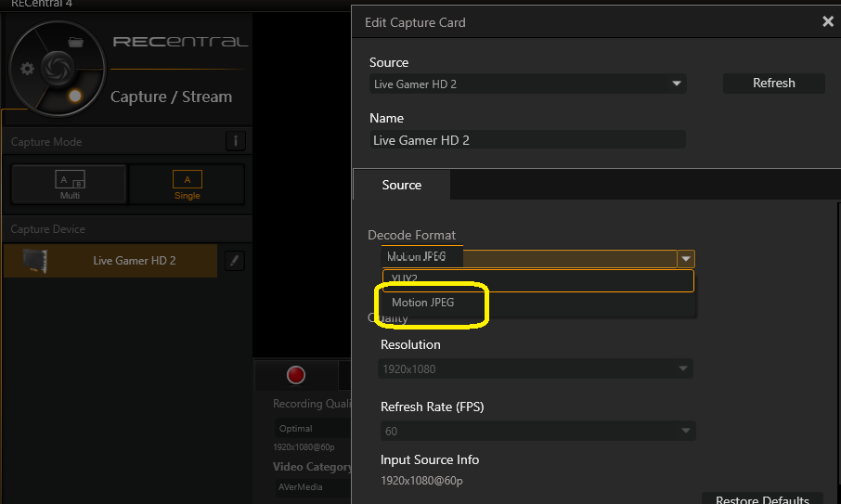Click the Input Source Info 1920x1080@60p text
This screenshot has width=841, height=504.
[421, 481]
